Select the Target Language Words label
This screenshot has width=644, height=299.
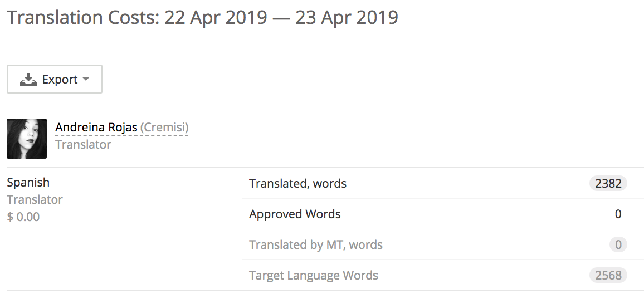click(313, 276)
